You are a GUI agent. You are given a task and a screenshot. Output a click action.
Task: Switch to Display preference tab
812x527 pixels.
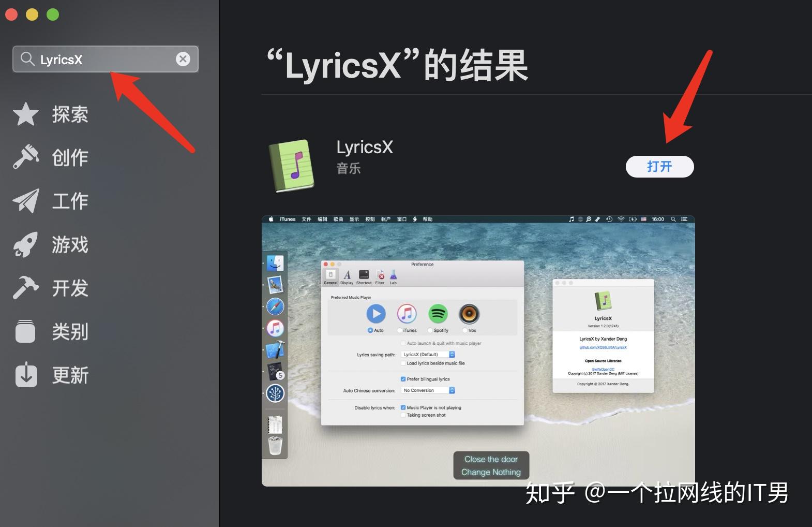tap(347, 277)
